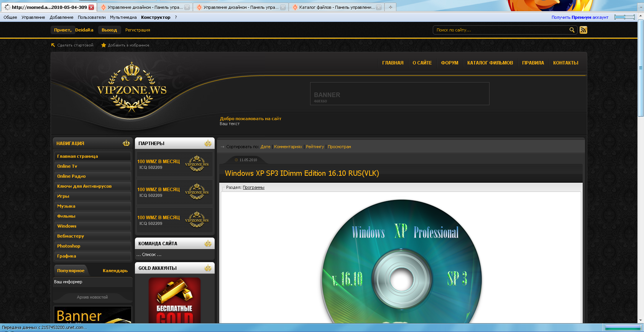Click Добавить в избранное link
Screen dimensions: 644x332
(129, 45)
